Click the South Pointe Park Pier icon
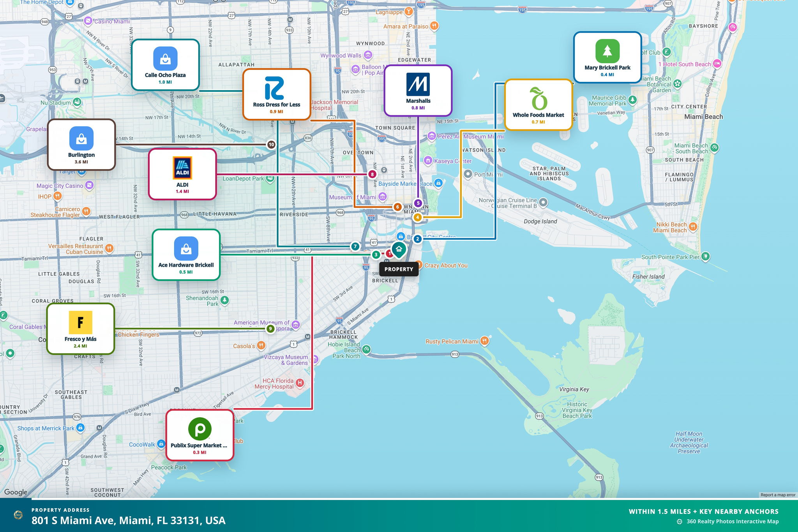Viewport: 798px width, 532px height. [x=705, y=256]
